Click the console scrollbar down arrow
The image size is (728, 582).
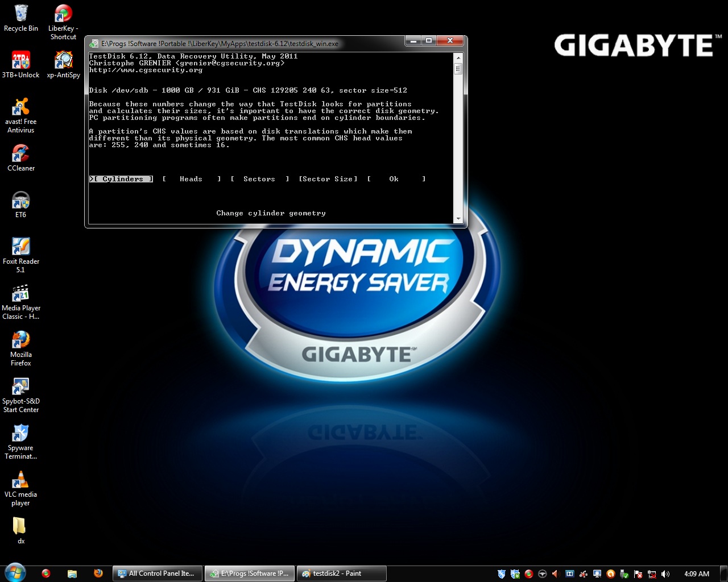click(458, 219)
